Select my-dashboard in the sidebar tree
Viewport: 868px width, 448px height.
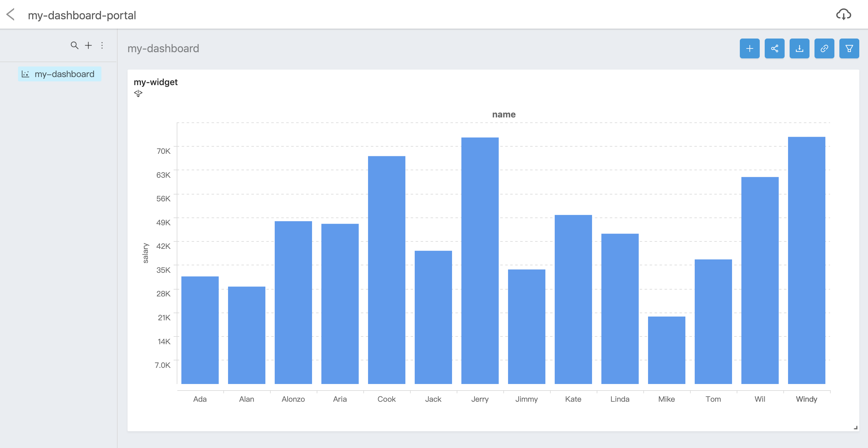coord(60,74)
